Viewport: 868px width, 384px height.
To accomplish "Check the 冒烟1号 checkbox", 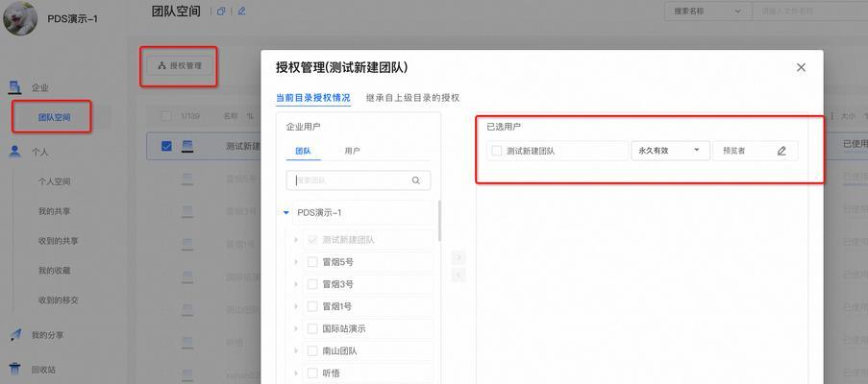I will (312, 306).
